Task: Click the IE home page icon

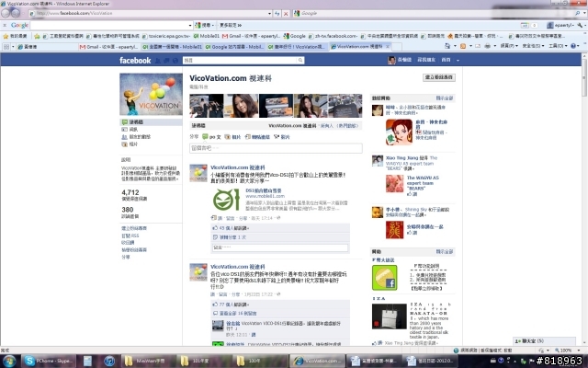Action: point(447,46)
